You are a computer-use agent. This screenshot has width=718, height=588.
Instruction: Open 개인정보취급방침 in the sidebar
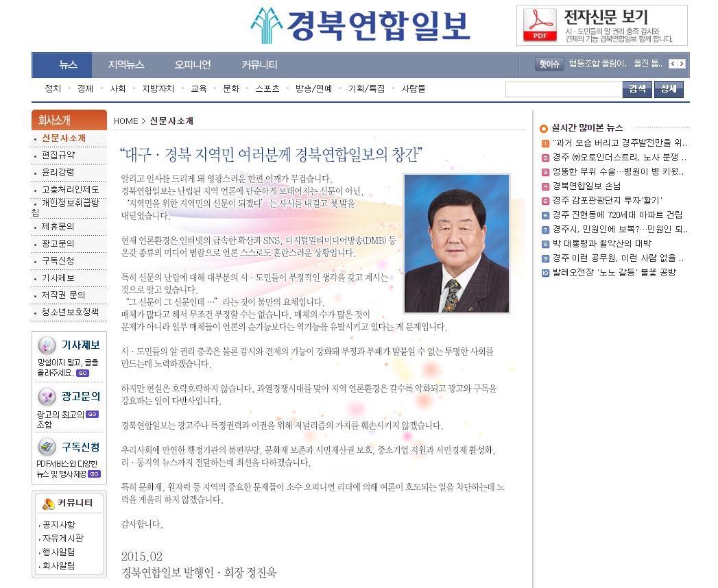[66, 207]
